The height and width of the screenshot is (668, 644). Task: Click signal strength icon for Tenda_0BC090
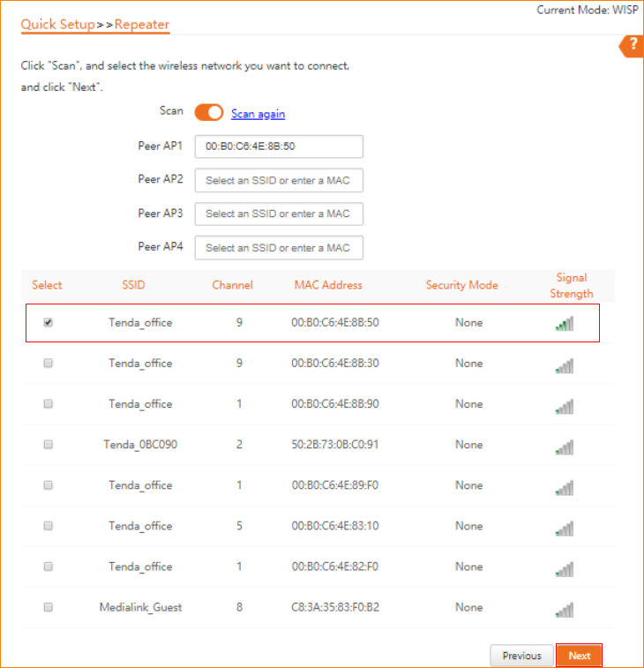565,447
